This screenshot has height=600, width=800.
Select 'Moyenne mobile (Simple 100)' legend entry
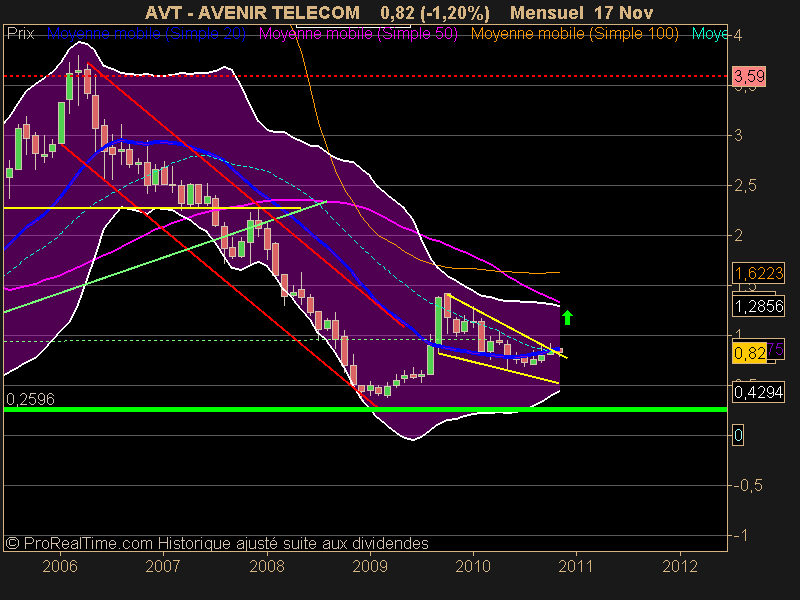point(574,34)
